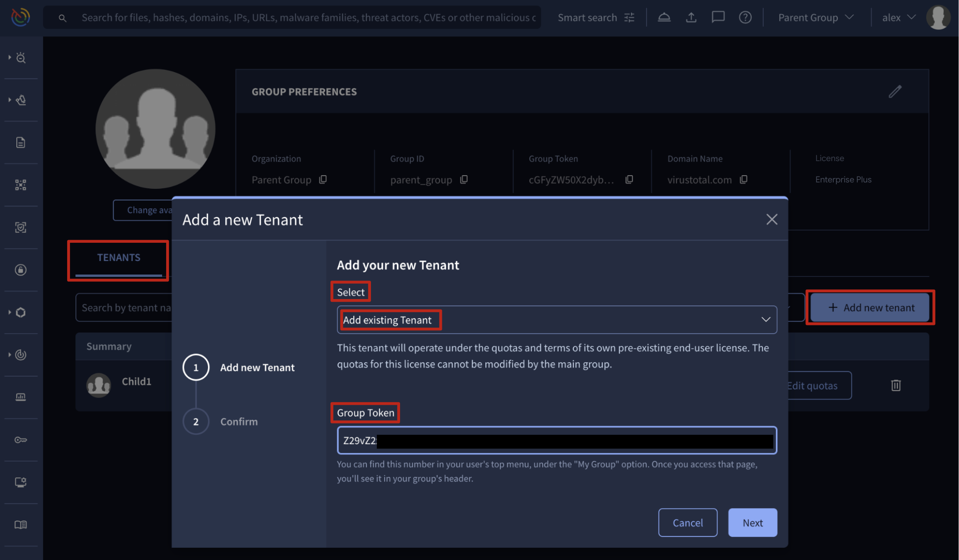Expand the alex user menu

898,17
